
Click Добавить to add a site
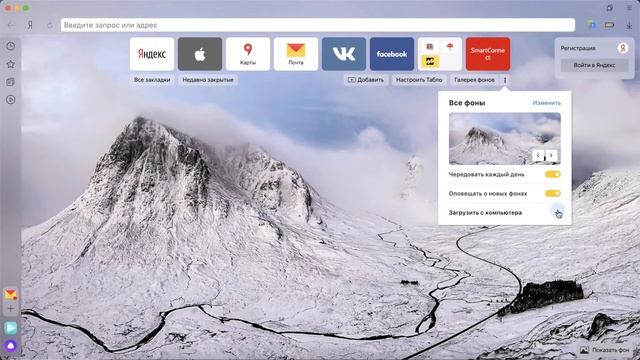366,80
